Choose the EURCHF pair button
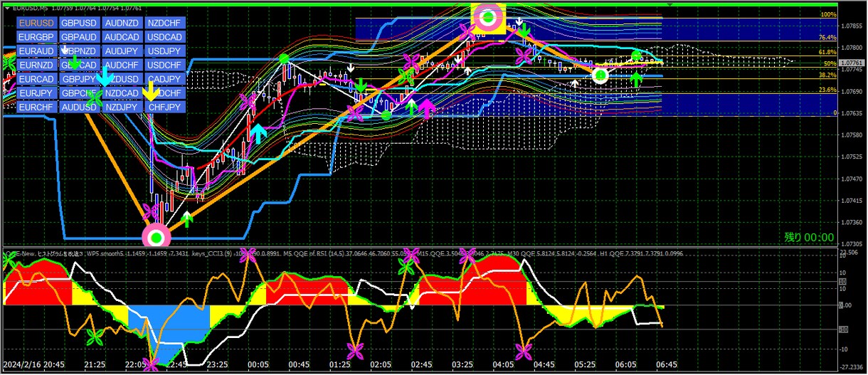868x375 pixels. coord(36,107)
